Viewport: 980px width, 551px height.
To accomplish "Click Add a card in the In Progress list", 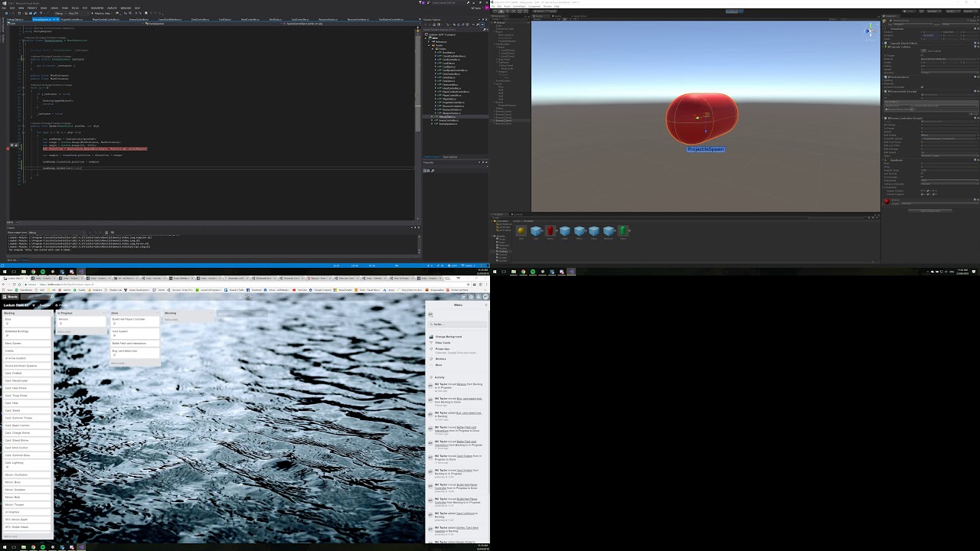I will (64, 331).
